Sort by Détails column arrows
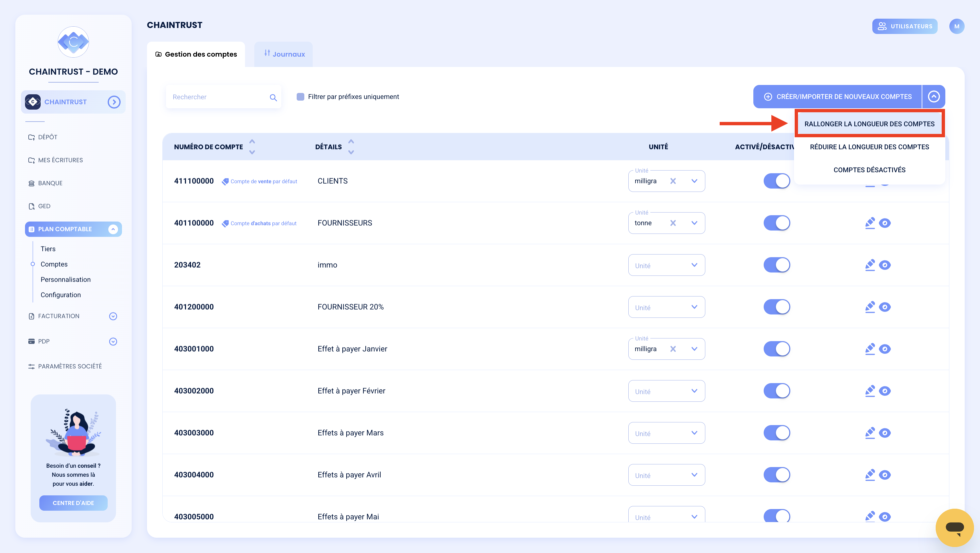 click(351, 147)
